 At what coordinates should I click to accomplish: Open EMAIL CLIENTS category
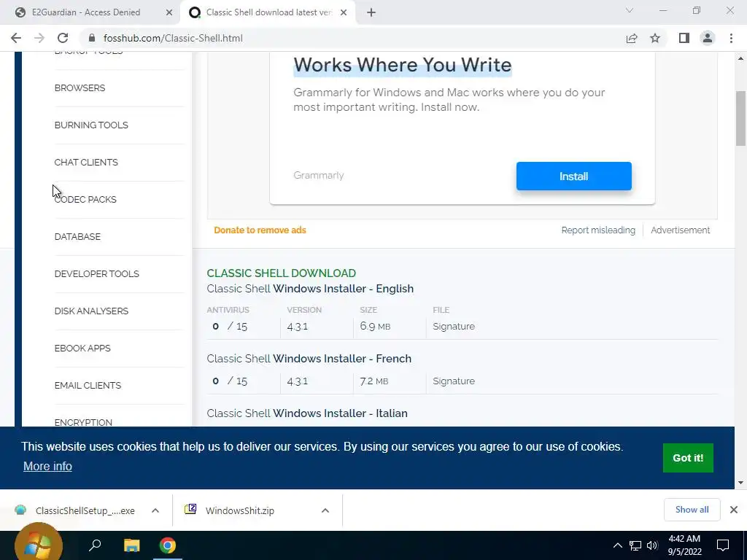point(88,385)
